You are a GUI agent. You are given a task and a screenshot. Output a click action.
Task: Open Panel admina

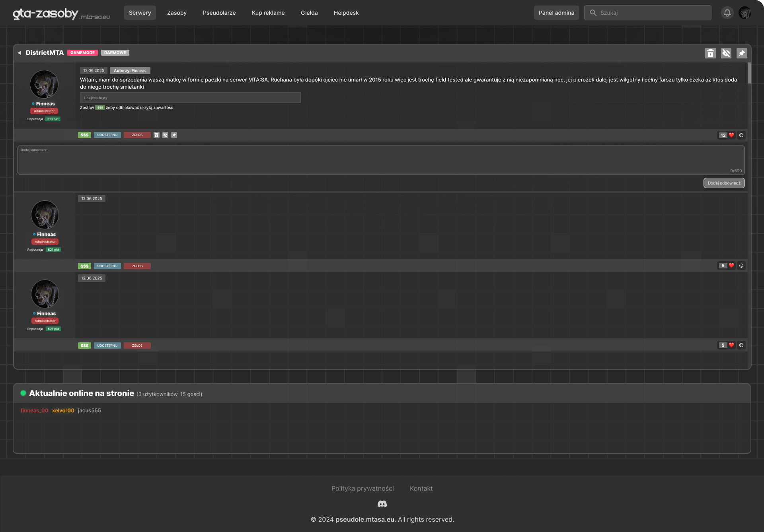tap(556, 13)
